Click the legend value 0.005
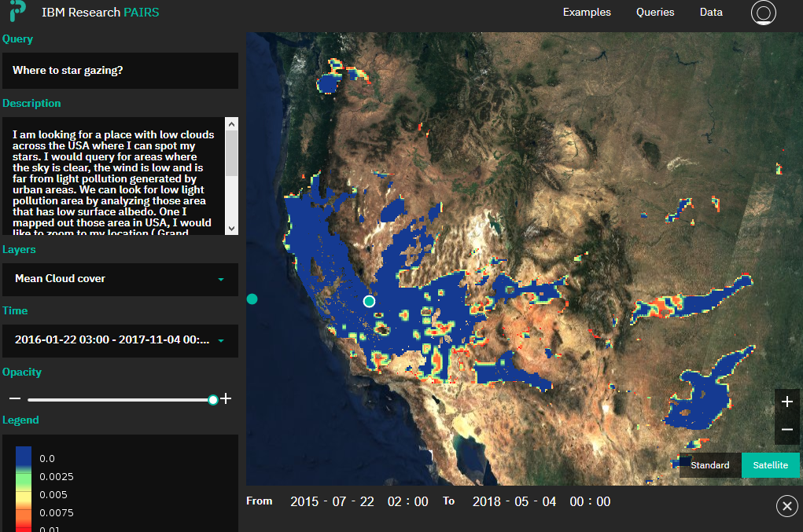The width and height of the screenshot is (803, 532). tap(53, 494)
